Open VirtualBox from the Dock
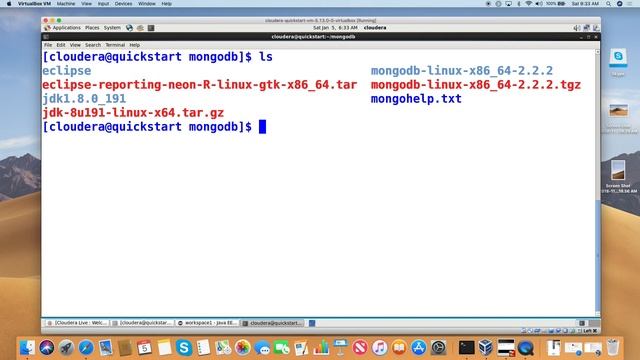Viewport: 640px width, 360px height. click(x=486, y=348)
